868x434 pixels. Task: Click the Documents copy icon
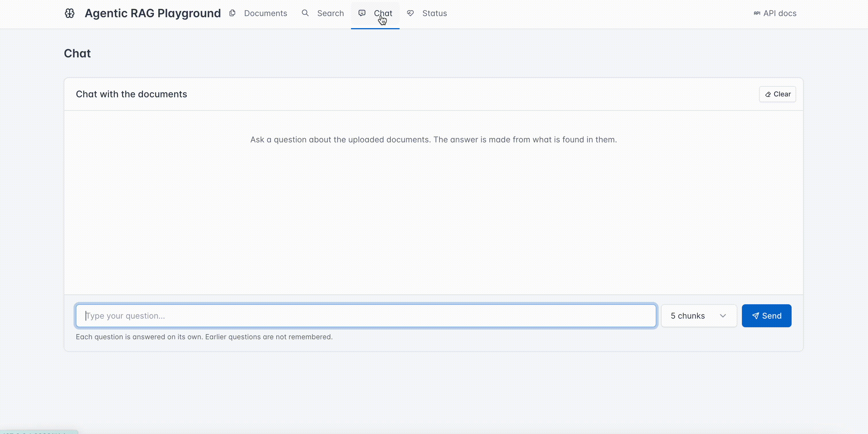[x=232, y=13]
